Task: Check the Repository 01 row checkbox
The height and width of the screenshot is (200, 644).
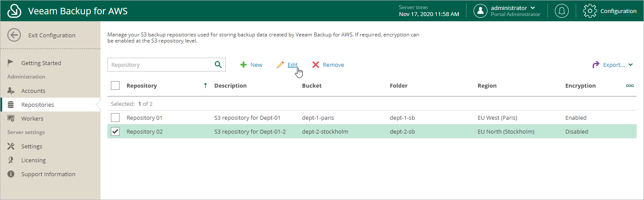Action: coord(115,118)
